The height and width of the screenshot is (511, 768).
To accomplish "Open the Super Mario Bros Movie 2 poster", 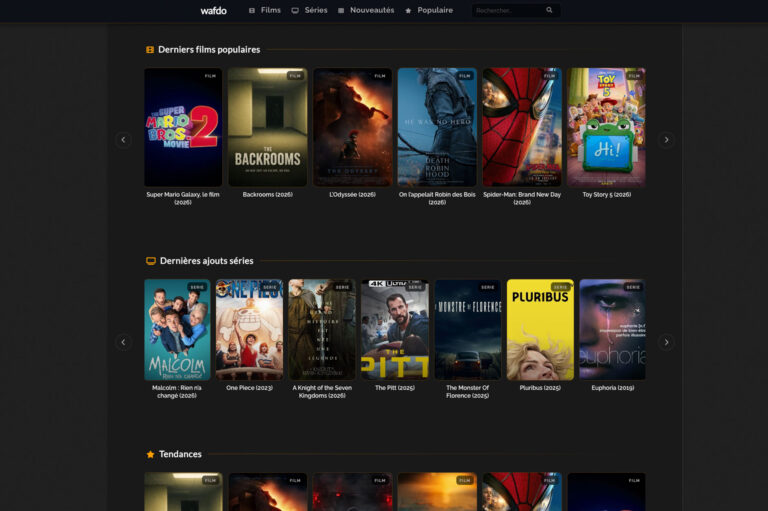I will [183, 127].
